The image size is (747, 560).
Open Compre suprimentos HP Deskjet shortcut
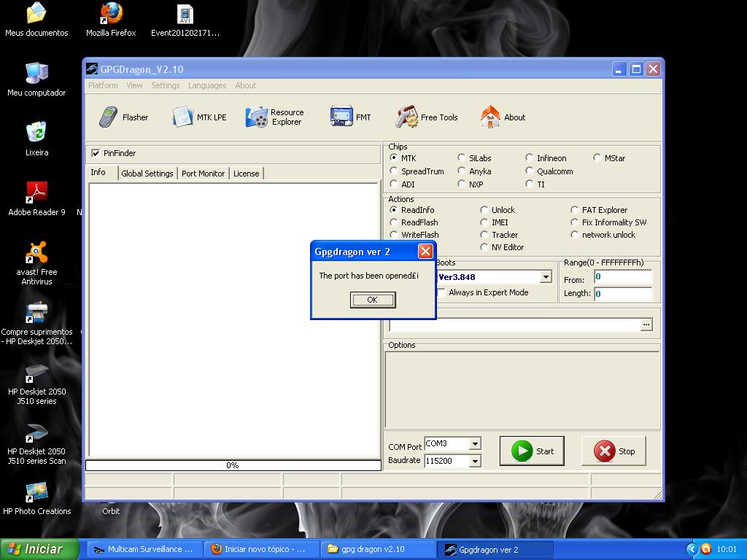click(36, 323)
